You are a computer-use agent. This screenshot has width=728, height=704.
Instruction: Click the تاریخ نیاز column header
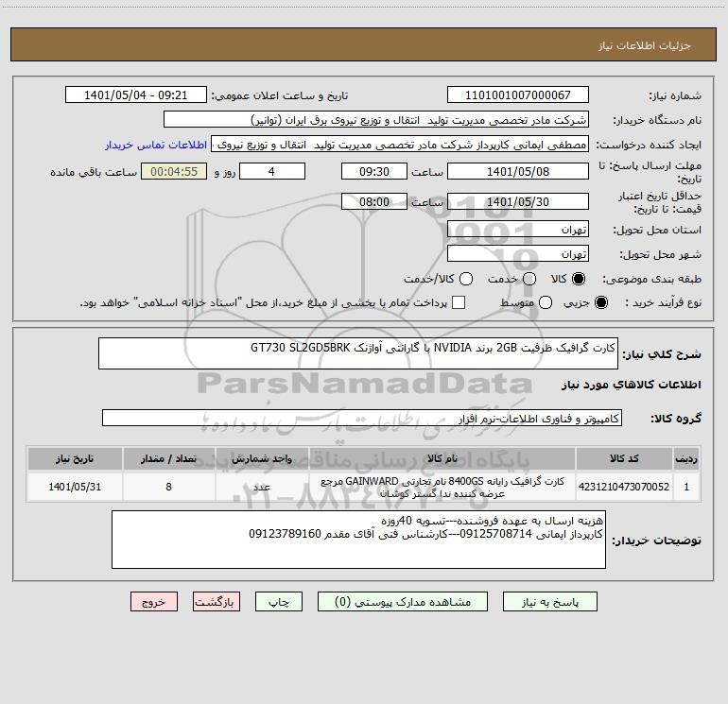click(75, 458)
